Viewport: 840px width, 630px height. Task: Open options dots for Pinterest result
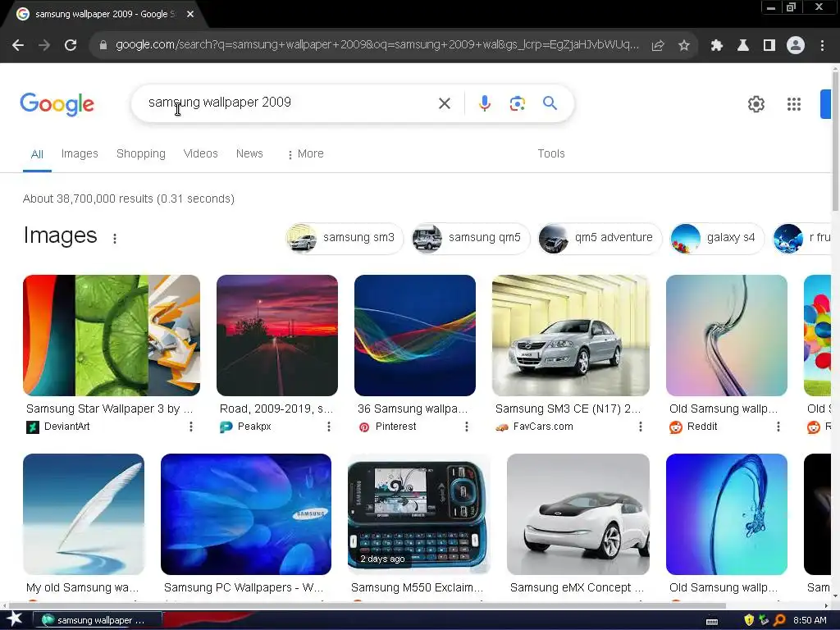click(x=467, y=427)
